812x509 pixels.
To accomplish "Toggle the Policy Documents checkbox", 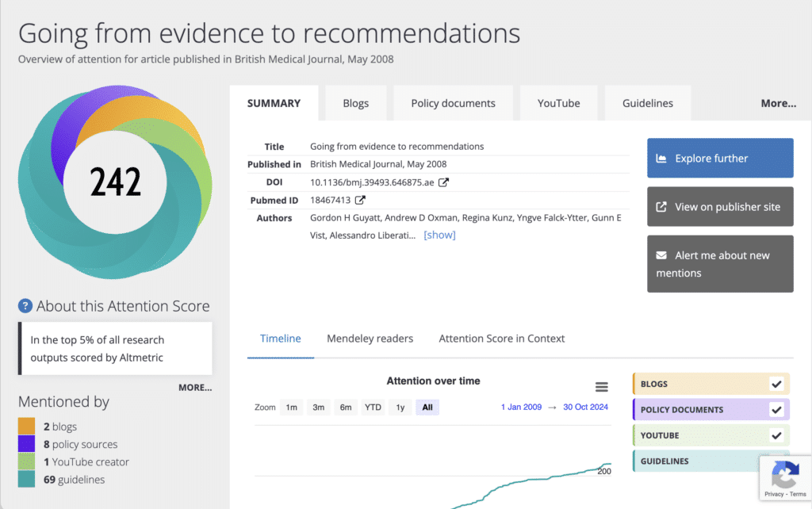I will pyautogui.click(x=776, y=410).
